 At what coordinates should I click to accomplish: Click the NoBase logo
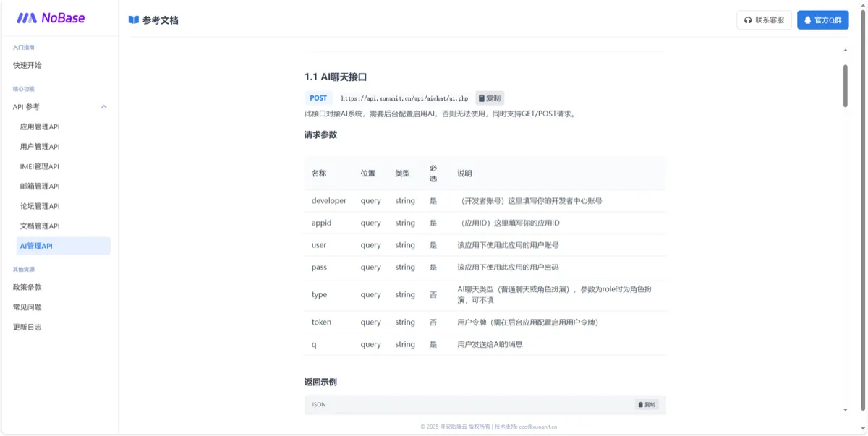click(51, 18)
